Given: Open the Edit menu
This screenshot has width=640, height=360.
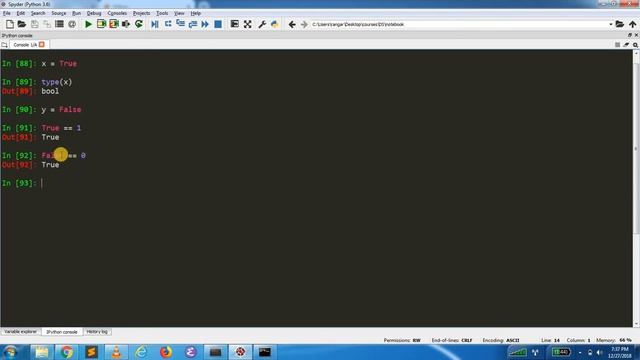Looking at the screenshot, I should (20, 13).
